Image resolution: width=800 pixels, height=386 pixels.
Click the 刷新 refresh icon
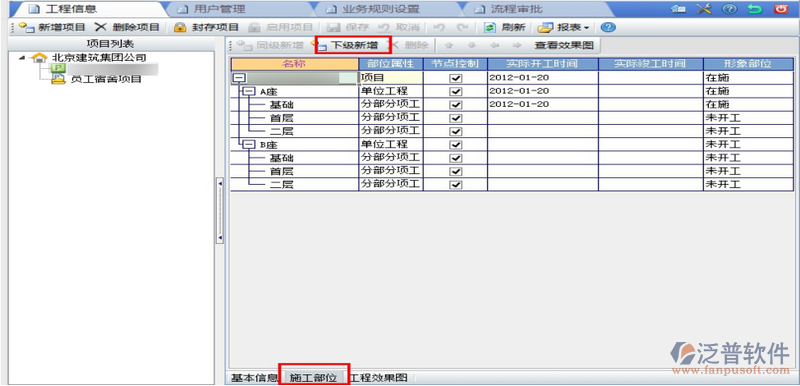490,28
